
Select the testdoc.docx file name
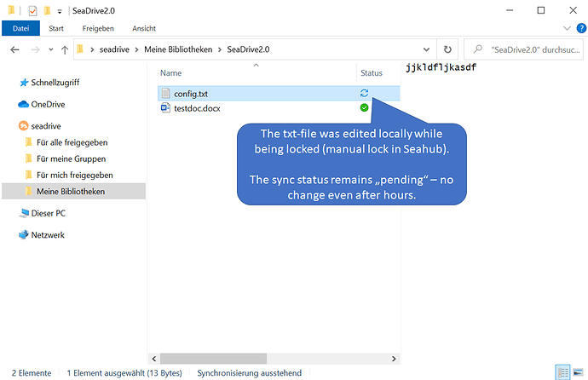197,108
